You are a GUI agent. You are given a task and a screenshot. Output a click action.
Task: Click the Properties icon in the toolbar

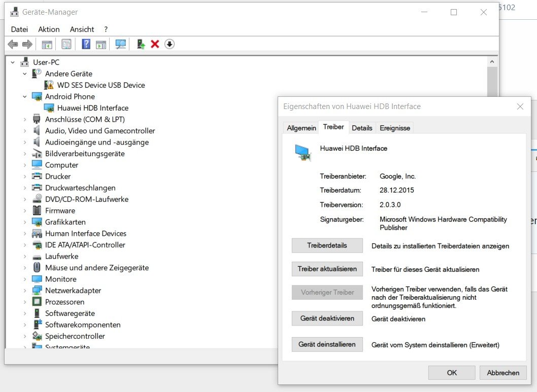(66, 45)
